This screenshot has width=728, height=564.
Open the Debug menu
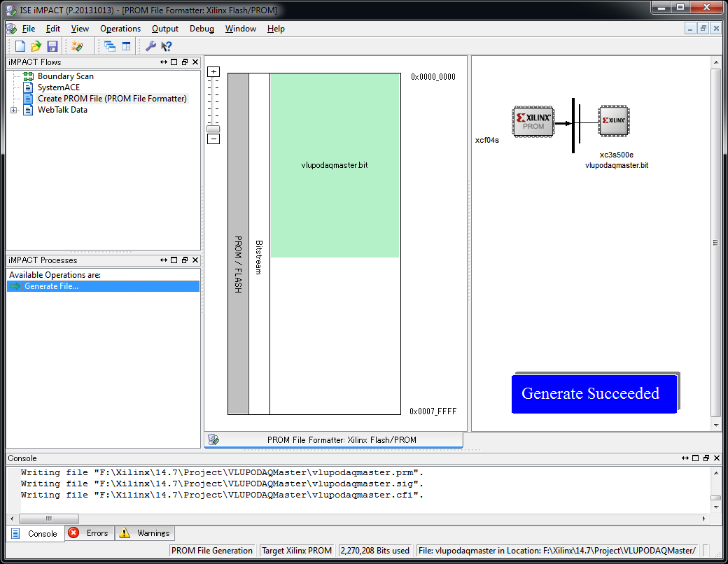202,29
